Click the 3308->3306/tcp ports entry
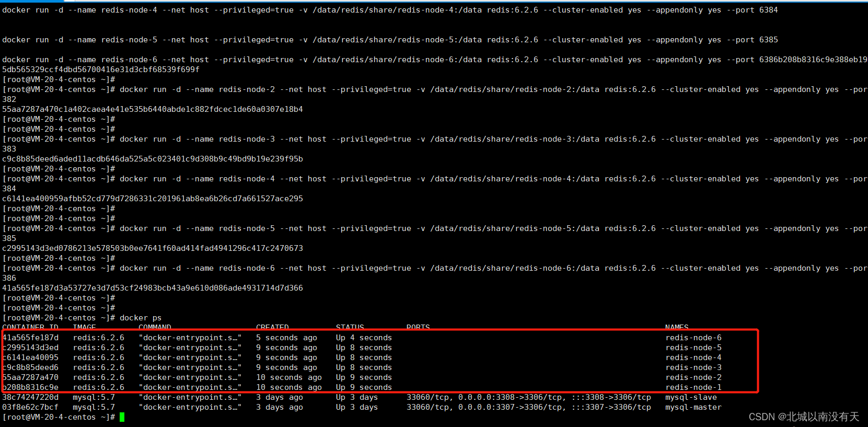This screenshot has height=427, width=868. click(x=529, y=397)
